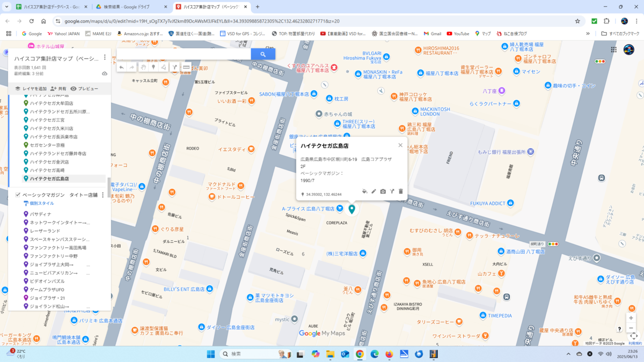
Task: Select ゲームプラザUFO in the layer list
Action: coord(47,290)
